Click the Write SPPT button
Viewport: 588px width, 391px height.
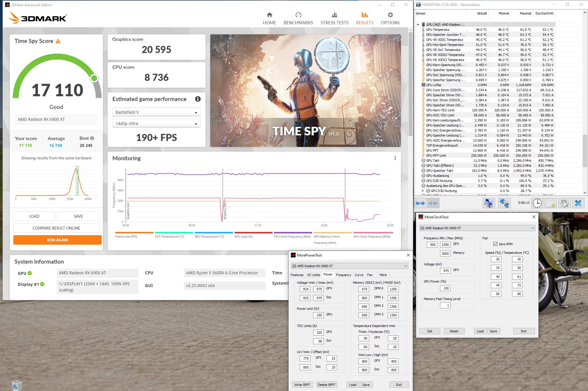(x=302, y=385)
